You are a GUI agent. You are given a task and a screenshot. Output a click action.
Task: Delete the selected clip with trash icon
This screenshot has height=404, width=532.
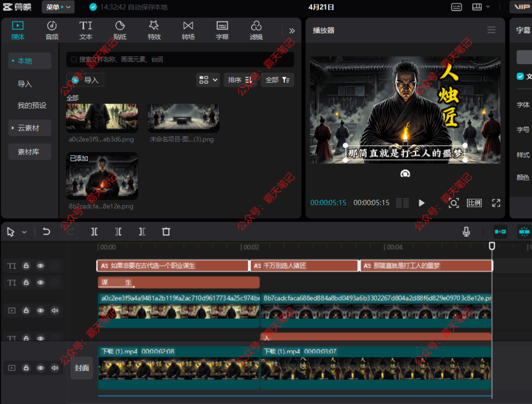(166, 231)
